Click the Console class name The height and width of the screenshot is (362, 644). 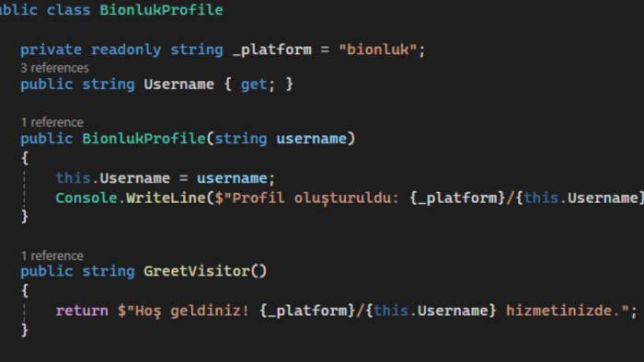(x=86, y=198)
